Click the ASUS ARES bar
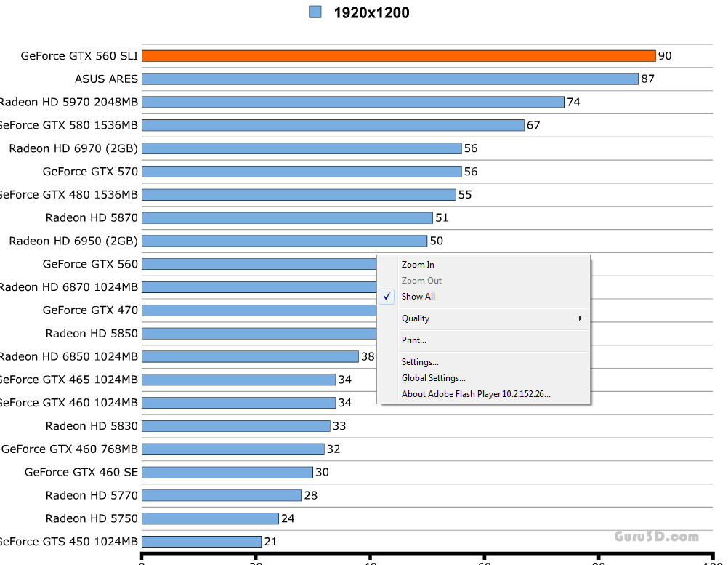 [x=390, y=79]
